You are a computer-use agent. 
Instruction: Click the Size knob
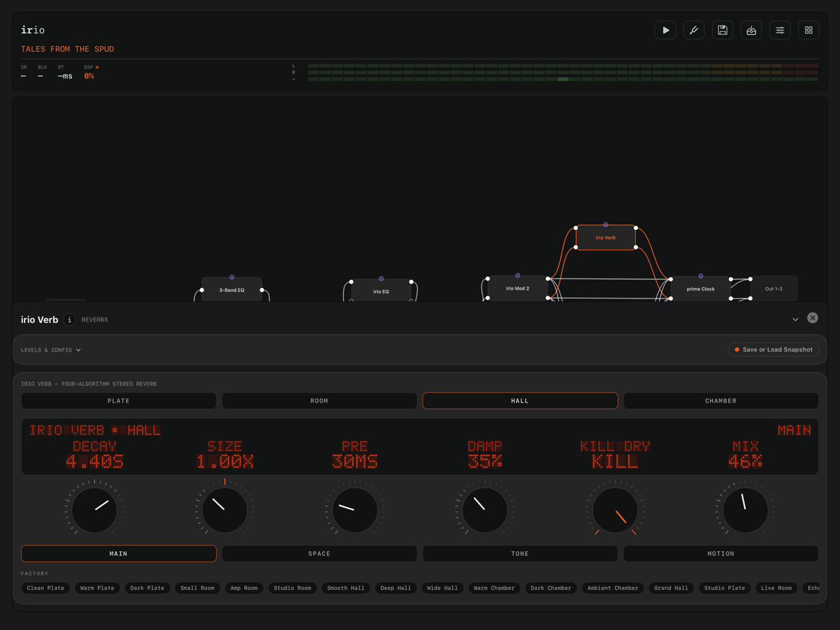click(x=224, y=510)
